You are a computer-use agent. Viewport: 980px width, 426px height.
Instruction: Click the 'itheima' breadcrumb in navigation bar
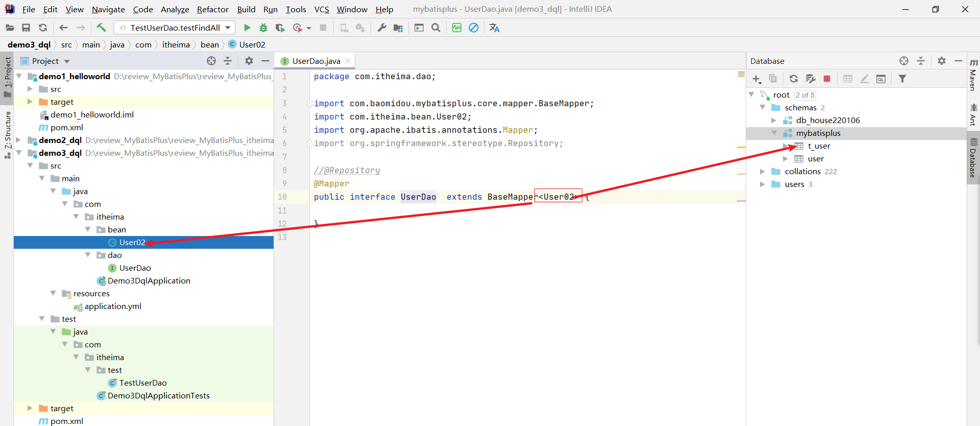tap(176, 44)
